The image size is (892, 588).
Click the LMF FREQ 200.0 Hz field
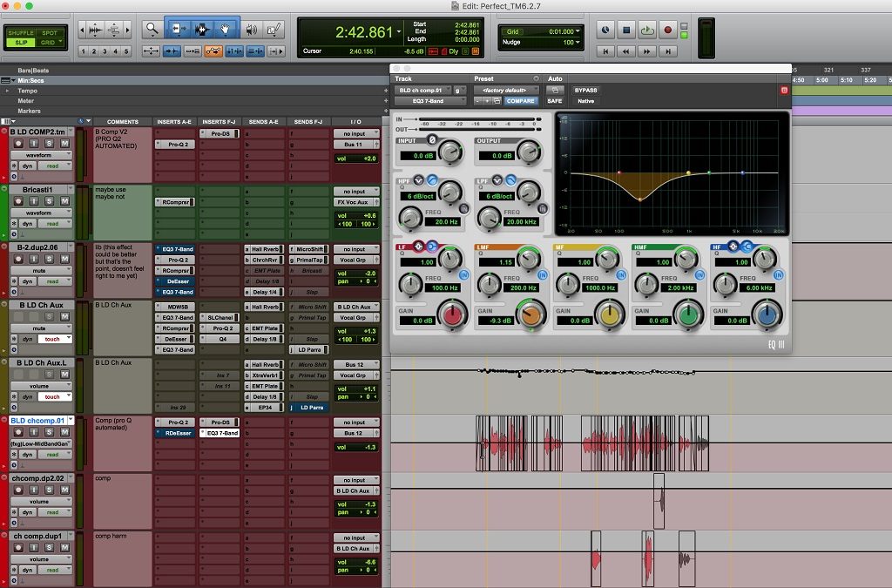click(x=523, y=287)
